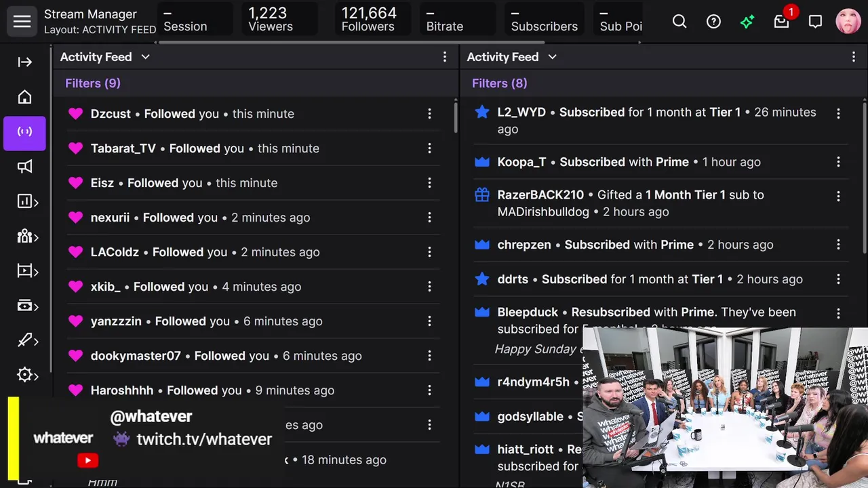Image resolution: width=868 pixels, height=488 pixels.
Task: Open the whispers chat bubble icon
Action: pos(815,21)
